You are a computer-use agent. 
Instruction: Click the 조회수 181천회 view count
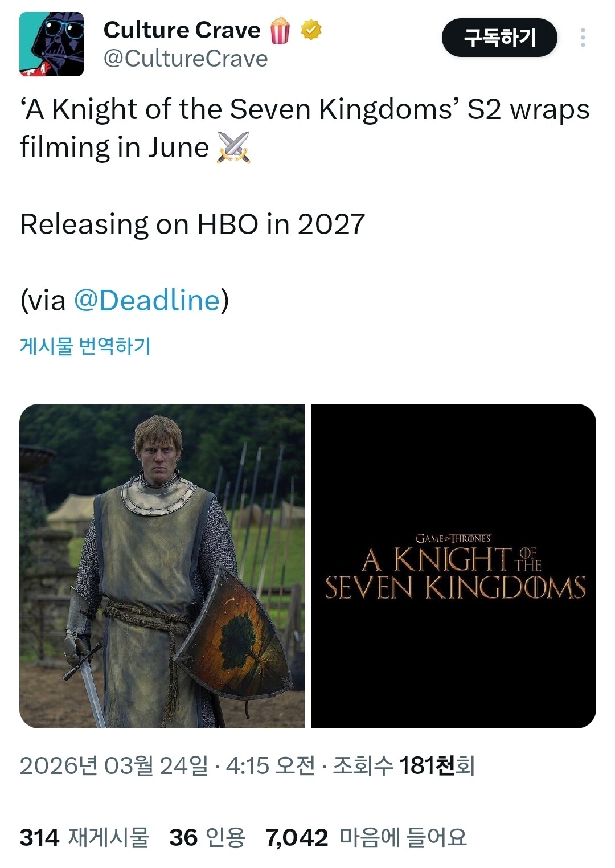click(x=404, y=765)
